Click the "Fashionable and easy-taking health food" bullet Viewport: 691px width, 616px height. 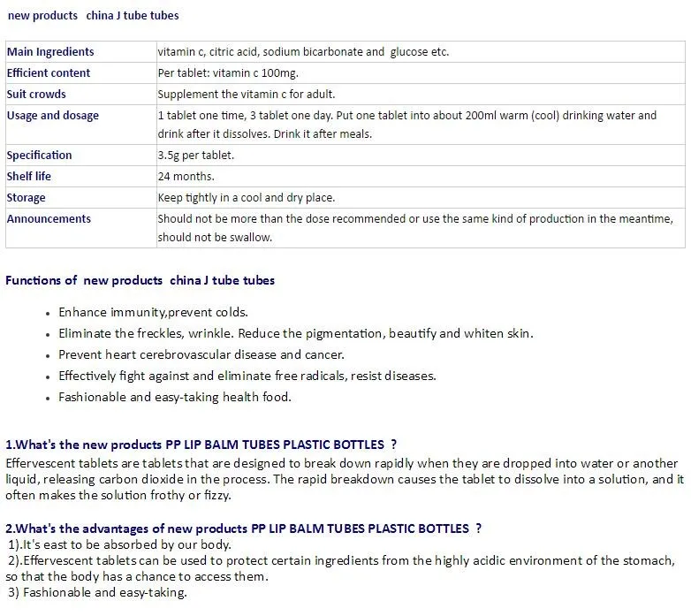click(x=175, y=398)
